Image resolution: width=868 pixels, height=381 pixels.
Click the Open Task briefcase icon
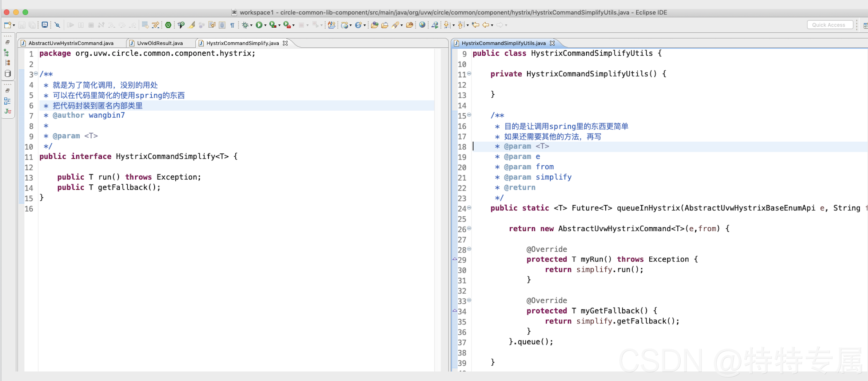[x=385, y=25]
